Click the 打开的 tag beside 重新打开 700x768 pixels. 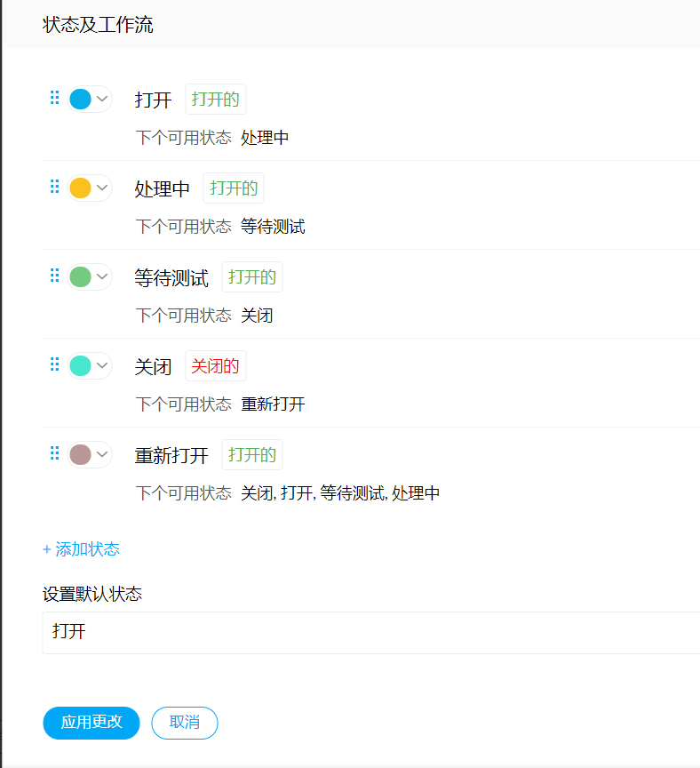(x=252, y=454)
